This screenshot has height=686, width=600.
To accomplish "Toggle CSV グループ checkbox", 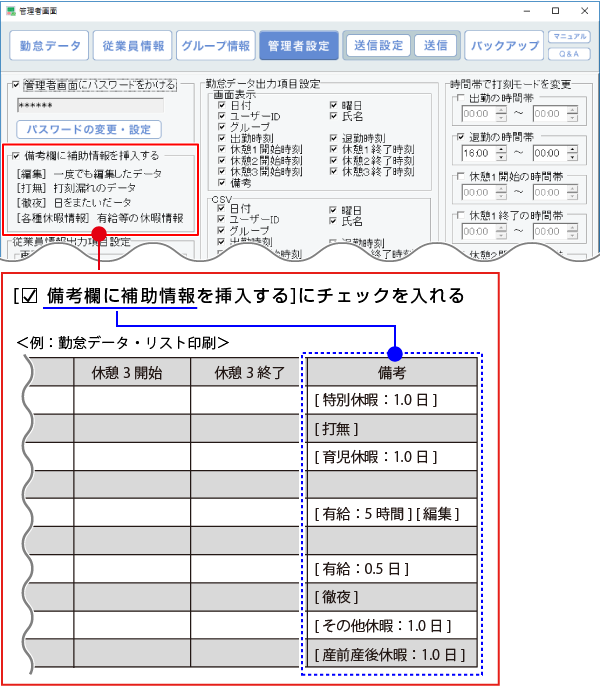I will [221, 230].
